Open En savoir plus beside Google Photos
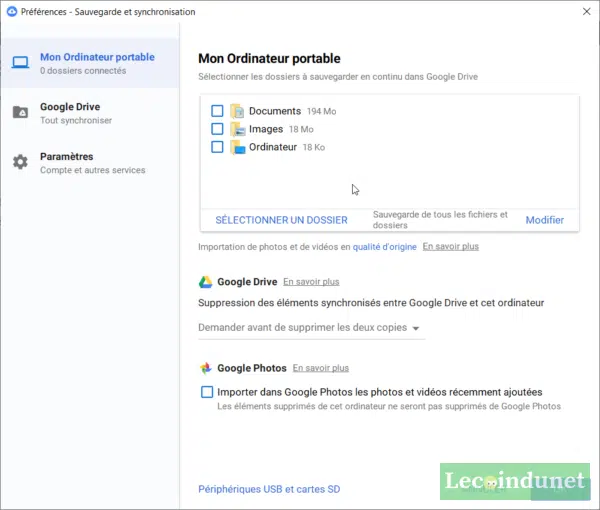The image size is (600, 510). (321, 368)
